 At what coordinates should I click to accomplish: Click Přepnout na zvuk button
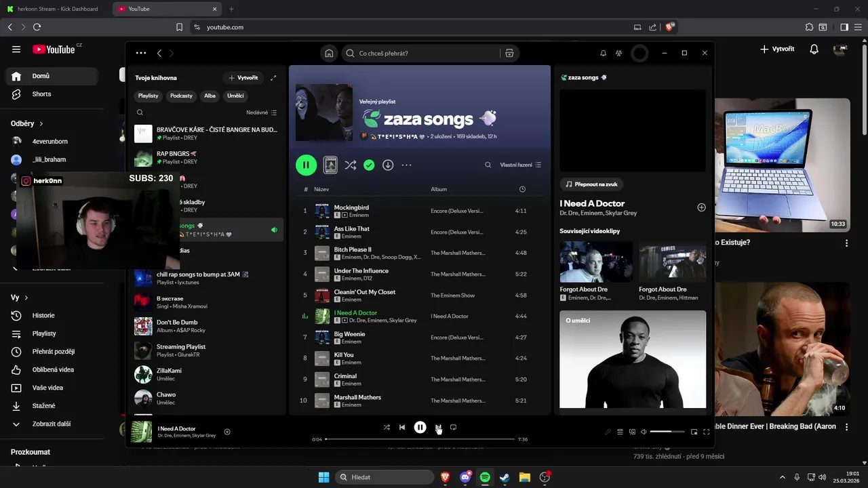point(592,184)
